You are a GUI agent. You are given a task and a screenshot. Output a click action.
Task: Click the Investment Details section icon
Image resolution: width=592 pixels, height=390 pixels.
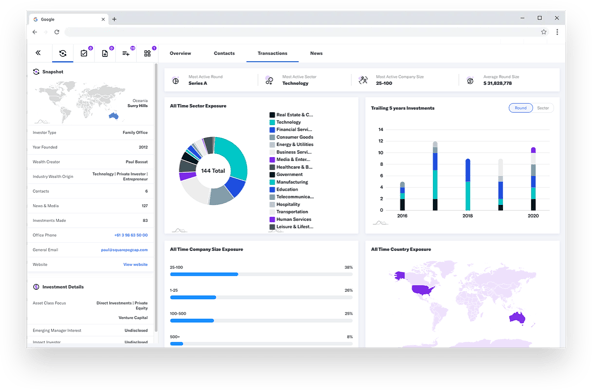pos(36,287)
